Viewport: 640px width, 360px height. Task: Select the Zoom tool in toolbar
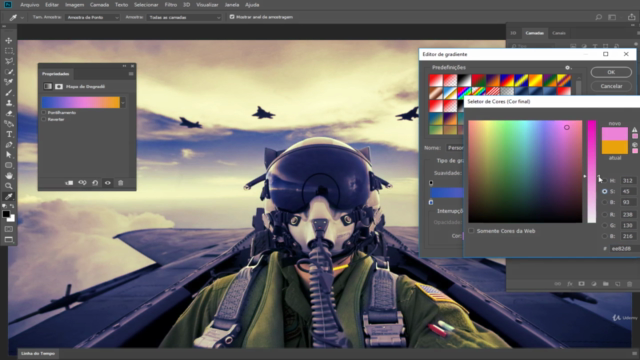(9, 186)
